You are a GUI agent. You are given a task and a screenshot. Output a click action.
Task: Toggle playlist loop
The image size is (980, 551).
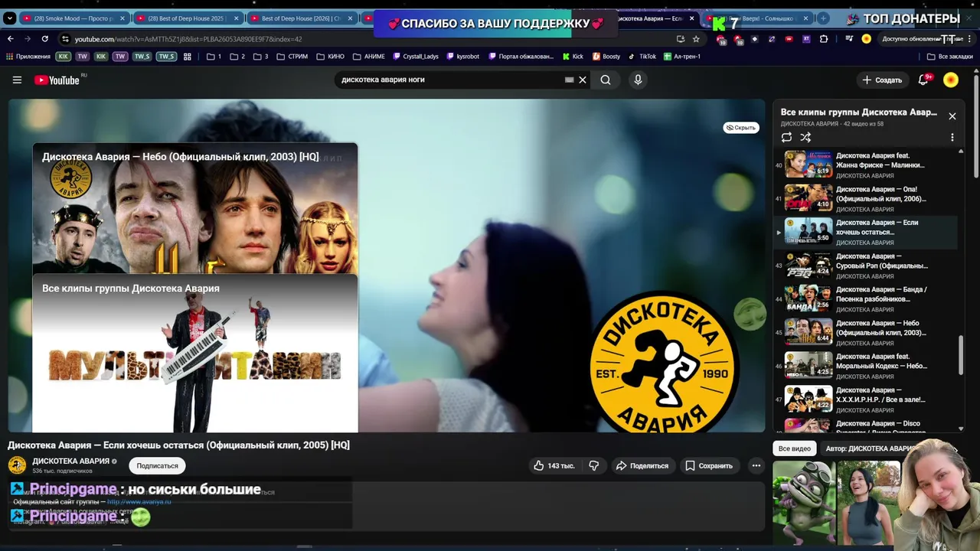786,137
